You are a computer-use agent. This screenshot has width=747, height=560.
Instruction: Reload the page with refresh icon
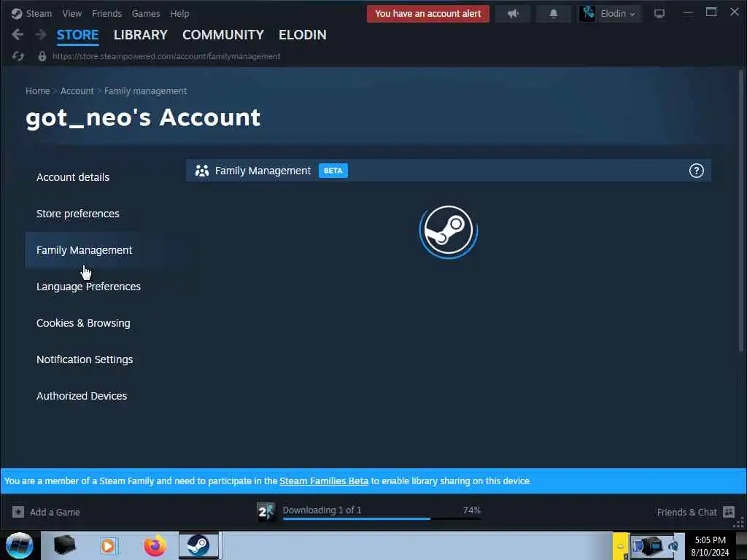tap(18, 56)
